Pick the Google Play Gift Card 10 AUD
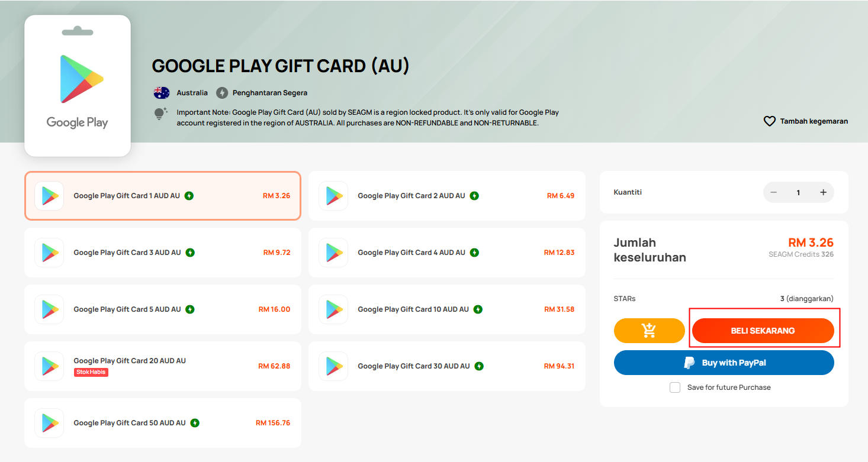The width and height of the screenshot is (868, 462). (447, 309)
